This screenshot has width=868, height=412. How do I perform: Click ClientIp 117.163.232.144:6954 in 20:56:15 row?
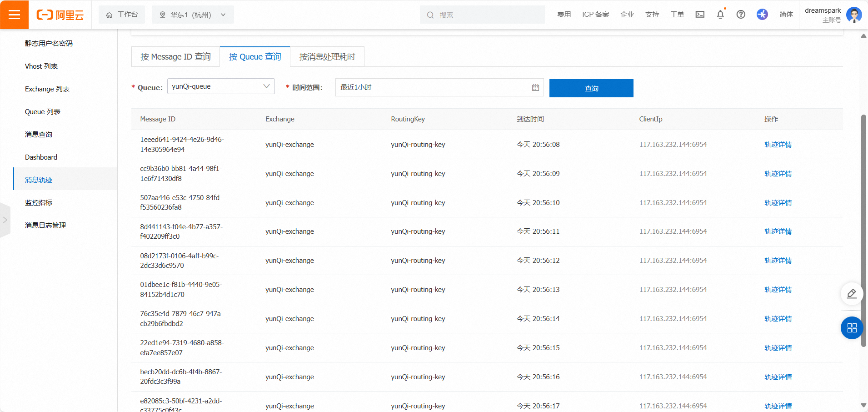pos(673,348)
